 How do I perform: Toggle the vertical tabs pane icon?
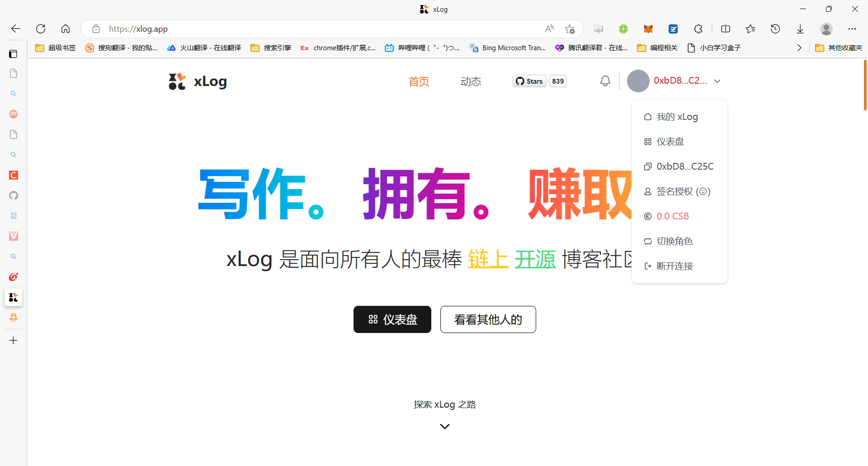(13, 54)
